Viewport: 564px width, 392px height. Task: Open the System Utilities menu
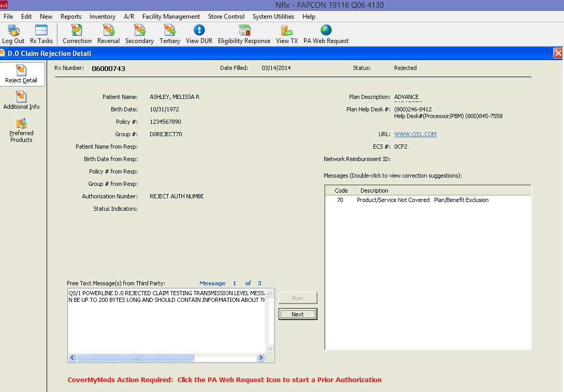273,17
